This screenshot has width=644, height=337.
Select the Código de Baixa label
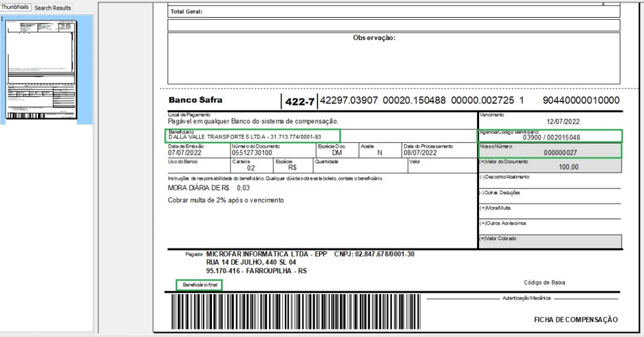coord(545,283)
